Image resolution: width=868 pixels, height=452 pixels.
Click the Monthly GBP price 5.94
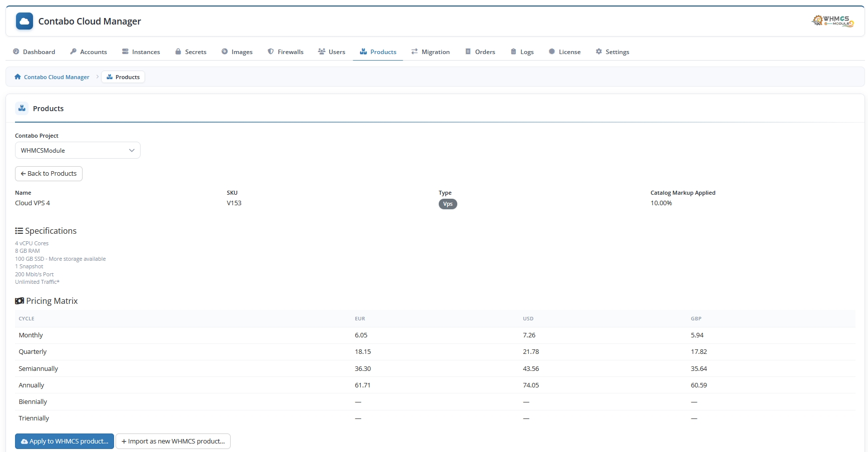697,335
